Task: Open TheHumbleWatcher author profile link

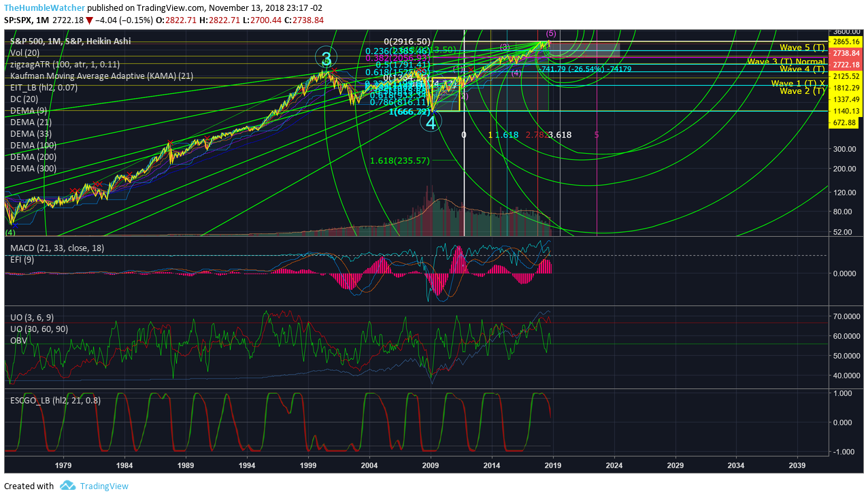Action: [44, 8]
